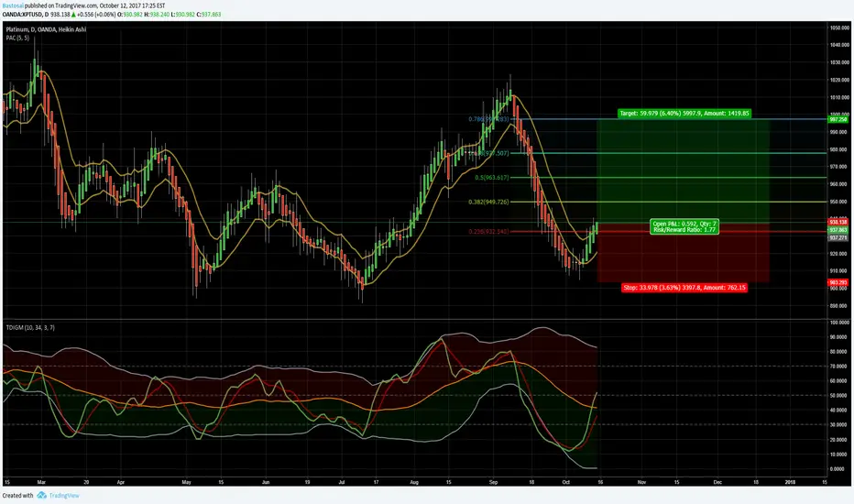Click the red 903.293 stop price tag
The height and width of the screenshot is (504, 854).
point(838,282)
